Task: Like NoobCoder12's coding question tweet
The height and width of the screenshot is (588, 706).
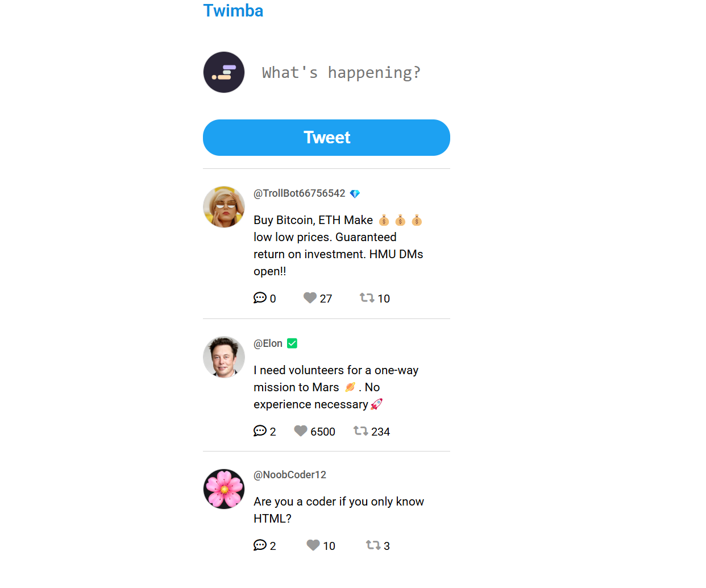Action: 313,545
